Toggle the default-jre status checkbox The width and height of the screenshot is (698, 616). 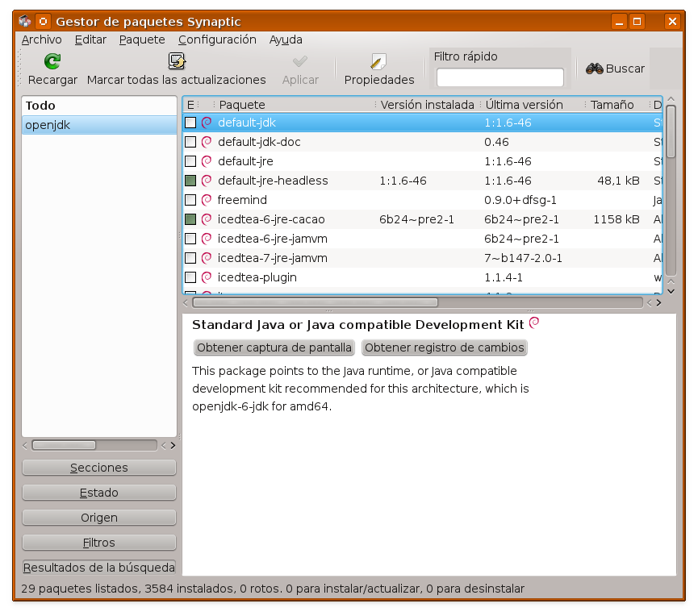(190, 161)
